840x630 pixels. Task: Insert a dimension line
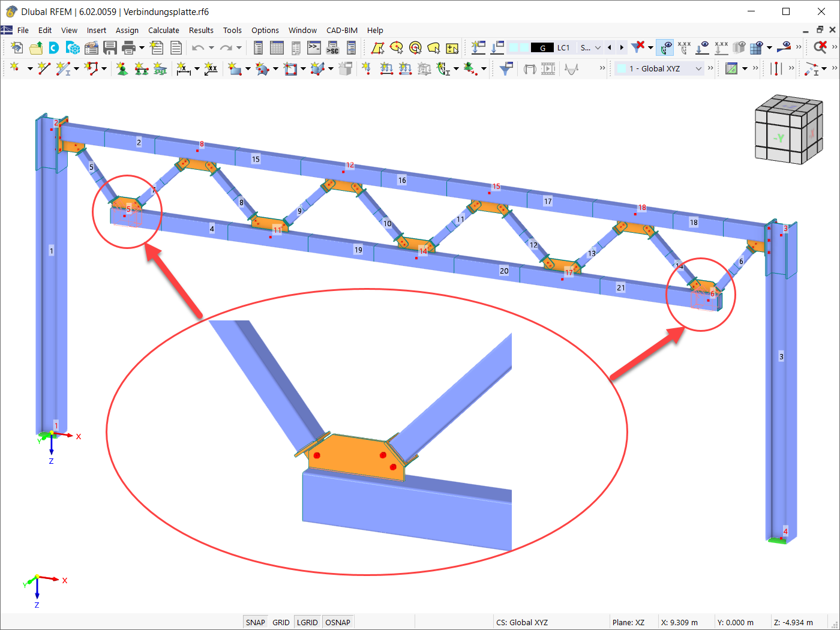183,68
